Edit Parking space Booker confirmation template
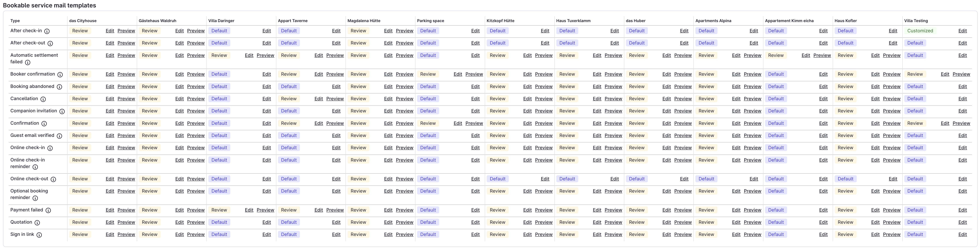Image resolution: width=980 pixels, height=249 pixels. click(x=458, y=74)
